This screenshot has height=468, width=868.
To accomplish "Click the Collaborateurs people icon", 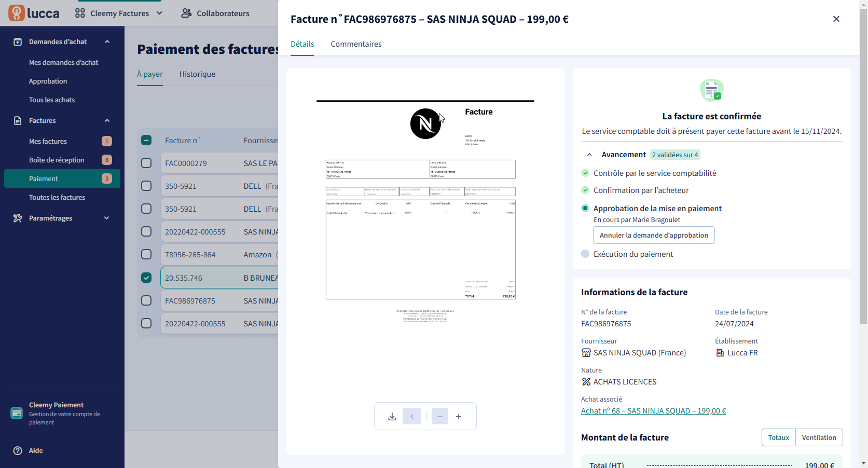I will click(x=186, y=13).
